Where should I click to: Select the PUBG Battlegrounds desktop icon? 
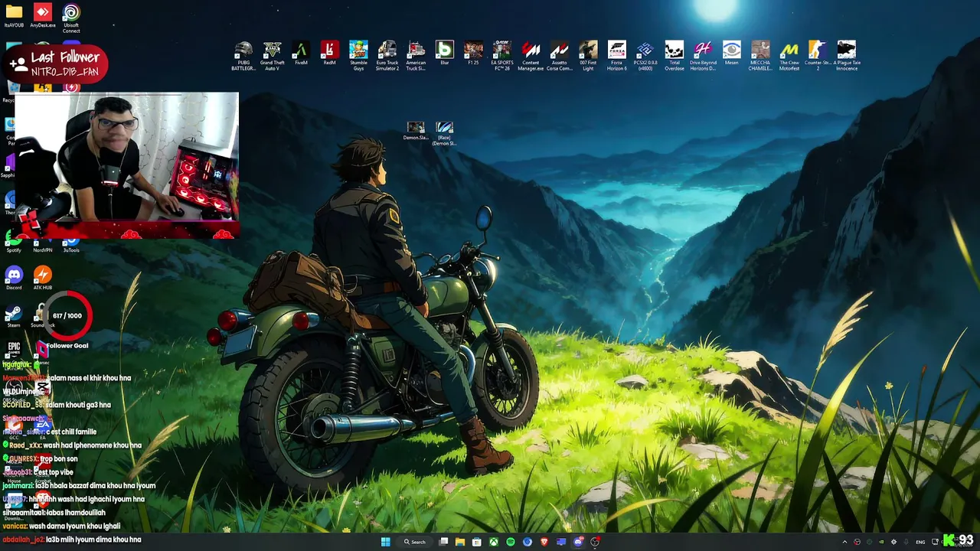point(243,56)
